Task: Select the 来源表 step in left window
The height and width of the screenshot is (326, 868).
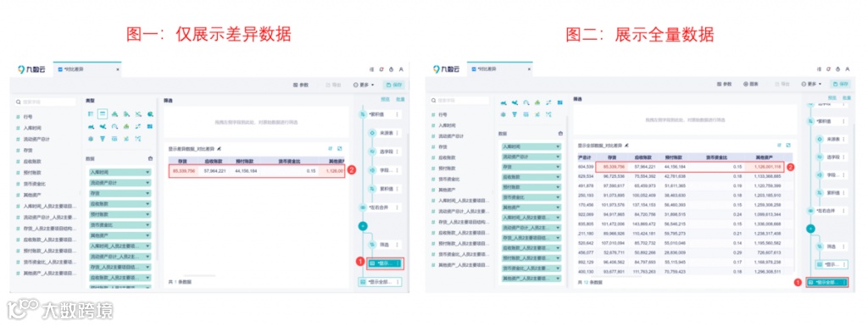Action: tap(385, 133)
